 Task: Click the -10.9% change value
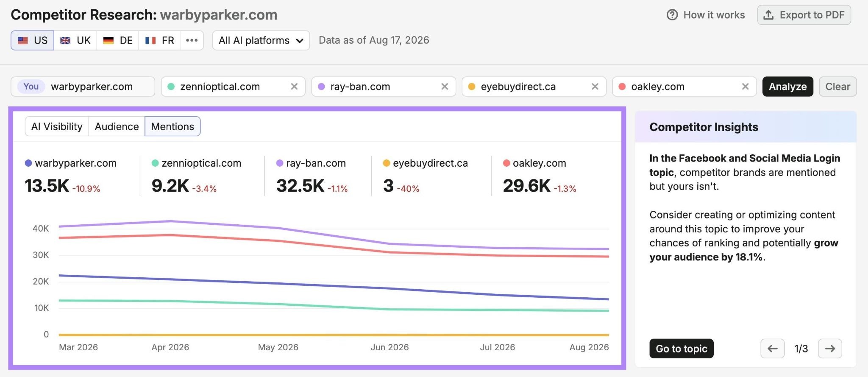(86, 189)
